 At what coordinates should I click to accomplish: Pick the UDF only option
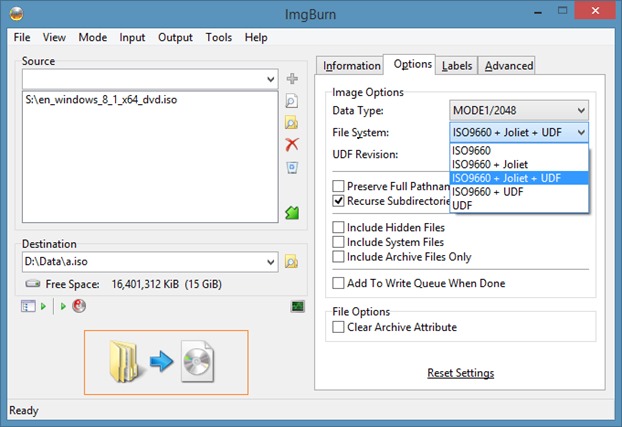[519, 206]
